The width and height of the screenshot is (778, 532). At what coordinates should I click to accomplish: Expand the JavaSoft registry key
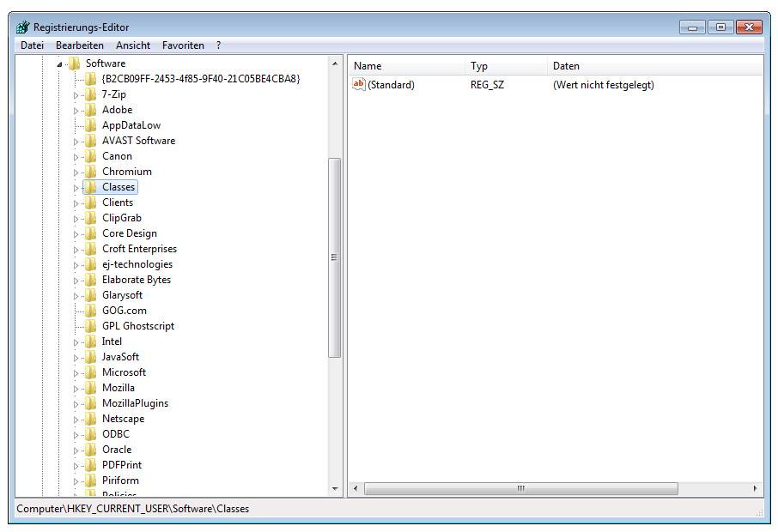click(76, 358)
